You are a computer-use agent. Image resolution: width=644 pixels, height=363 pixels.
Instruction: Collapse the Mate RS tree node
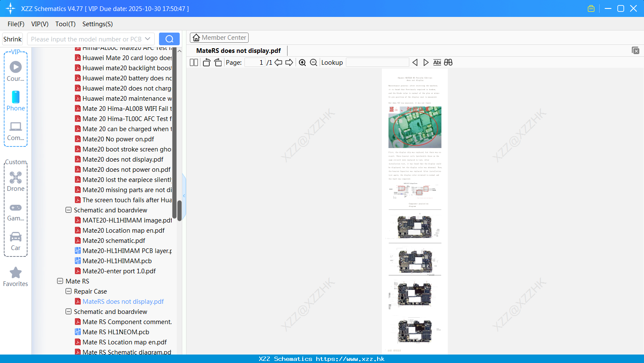pos(60,281)
